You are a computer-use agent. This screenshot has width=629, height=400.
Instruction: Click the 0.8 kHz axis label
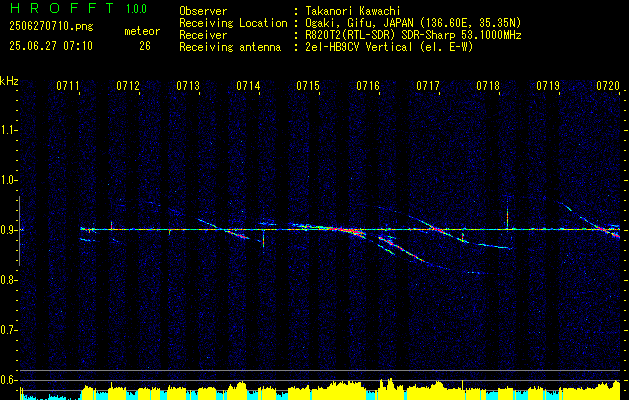pos(8,280)
